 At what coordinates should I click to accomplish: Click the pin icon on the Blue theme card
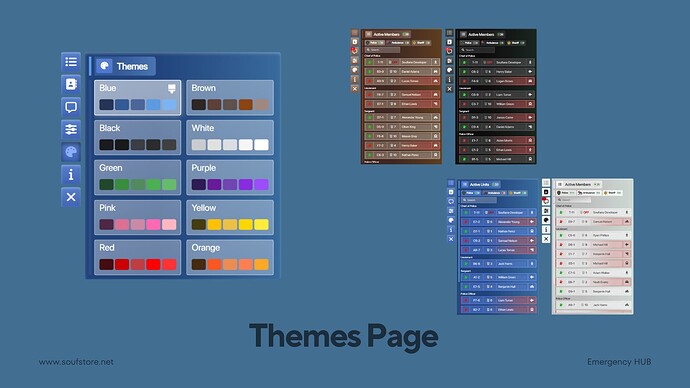pos(172,89)
